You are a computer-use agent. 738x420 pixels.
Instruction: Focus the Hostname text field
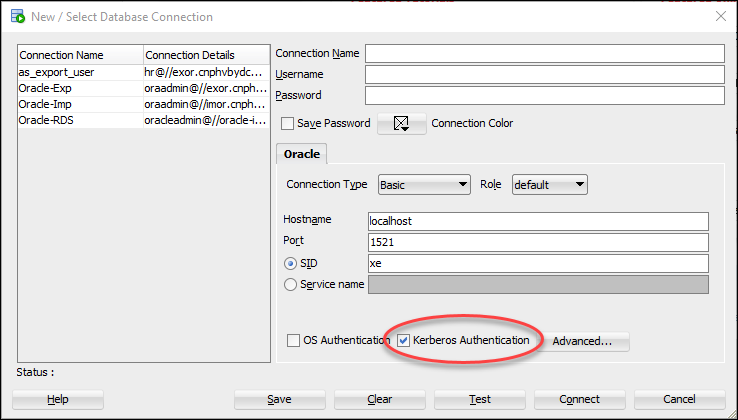(538, 221)
